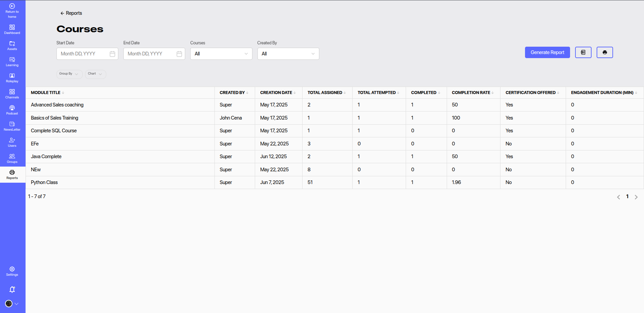Image resolution: width=644 pixels, height=313 pixels.
Task: Expand the Chart options dropdown
Action: tap(95, 74)
